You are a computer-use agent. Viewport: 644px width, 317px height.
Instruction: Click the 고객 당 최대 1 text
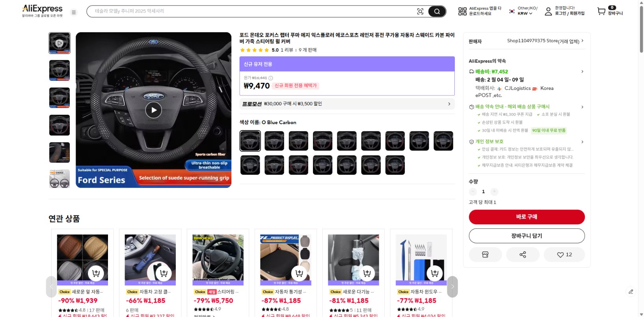(482, 202)
